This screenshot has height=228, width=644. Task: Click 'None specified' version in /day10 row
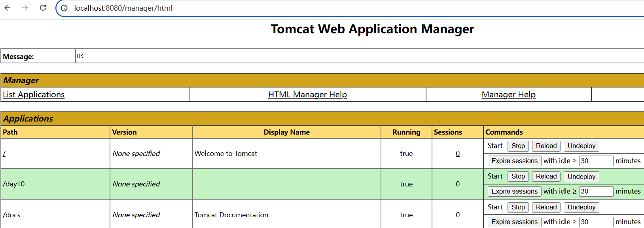[x=136, y=184]
